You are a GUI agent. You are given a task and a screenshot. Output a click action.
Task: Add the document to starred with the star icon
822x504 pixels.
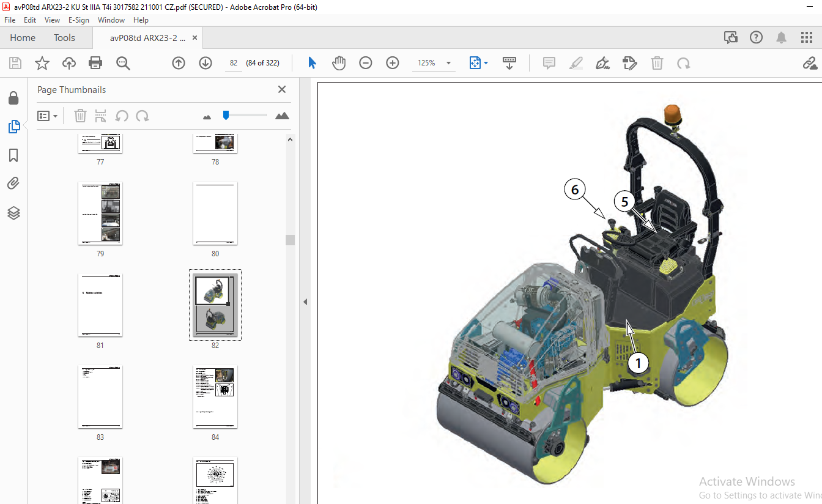click(42, 63)
